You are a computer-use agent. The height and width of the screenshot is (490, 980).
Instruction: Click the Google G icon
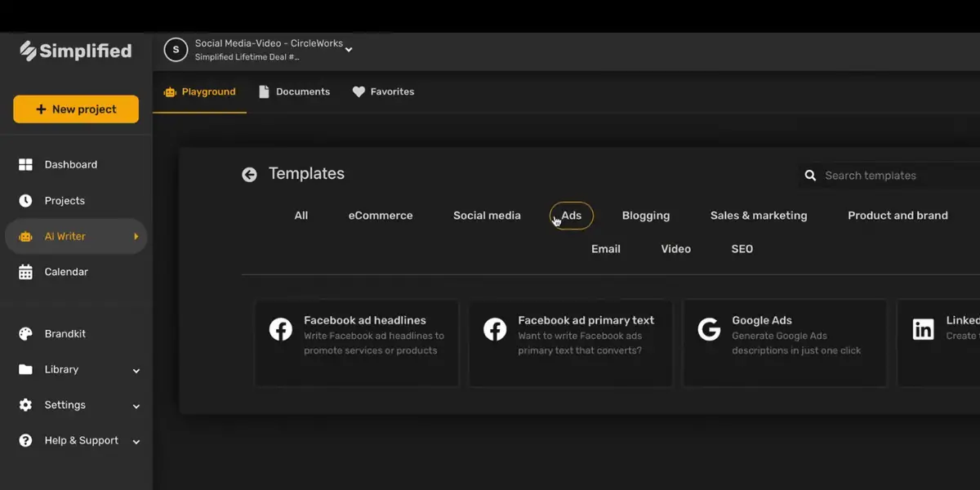click(709, 329)
